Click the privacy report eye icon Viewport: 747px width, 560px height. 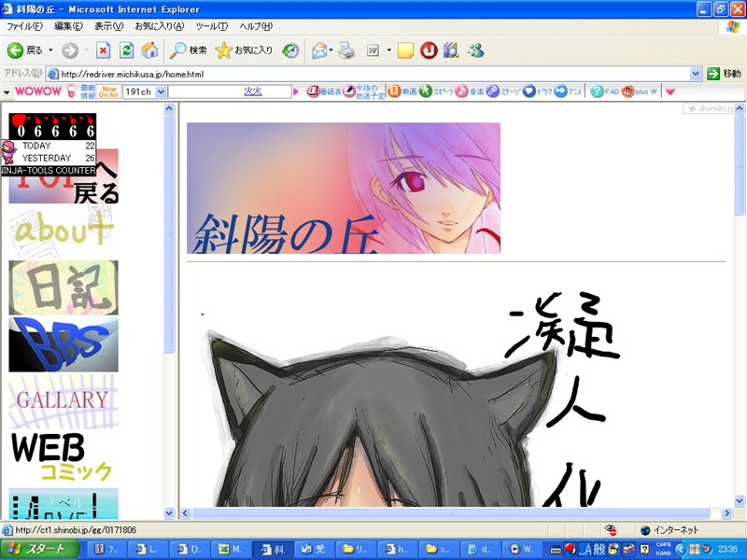point(610,530)
